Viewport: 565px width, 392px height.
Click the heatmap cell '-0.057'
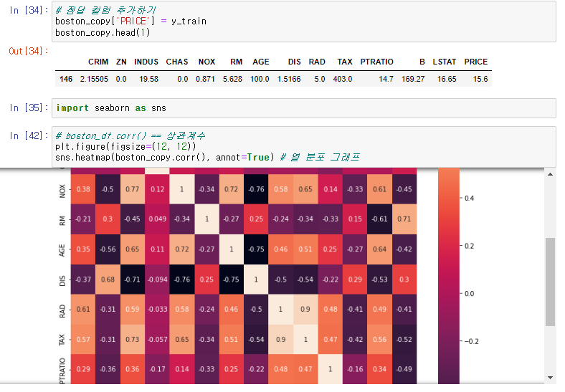pos(158,340)
